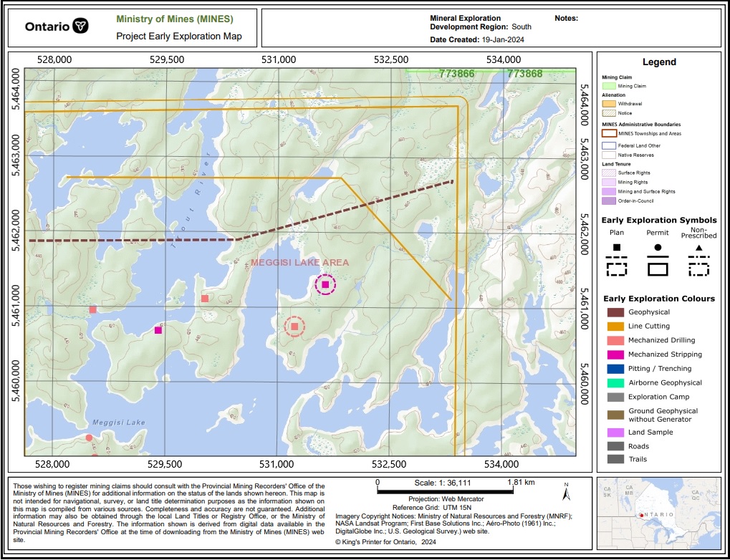Viewport: 730px width, 560px height.
Task: Click the Permit solid-outline rectangle legend symbol
Action: pos(658,269)
